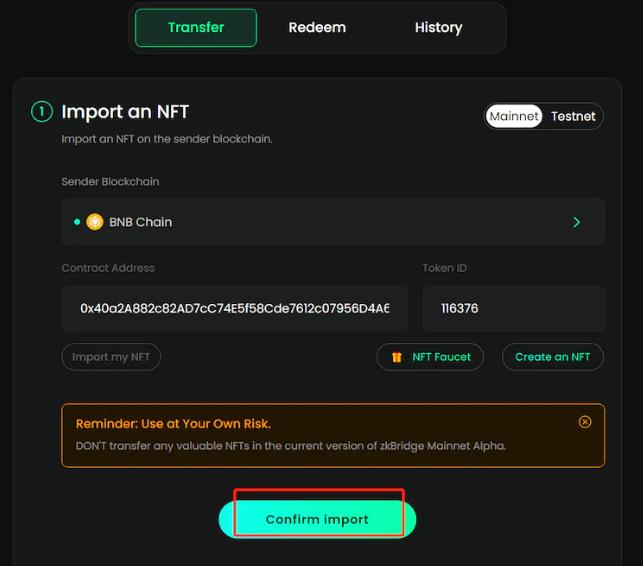Click the gift icon on NFT Faucet
This screenshot has width=643, height=566.
pos(397,357)
